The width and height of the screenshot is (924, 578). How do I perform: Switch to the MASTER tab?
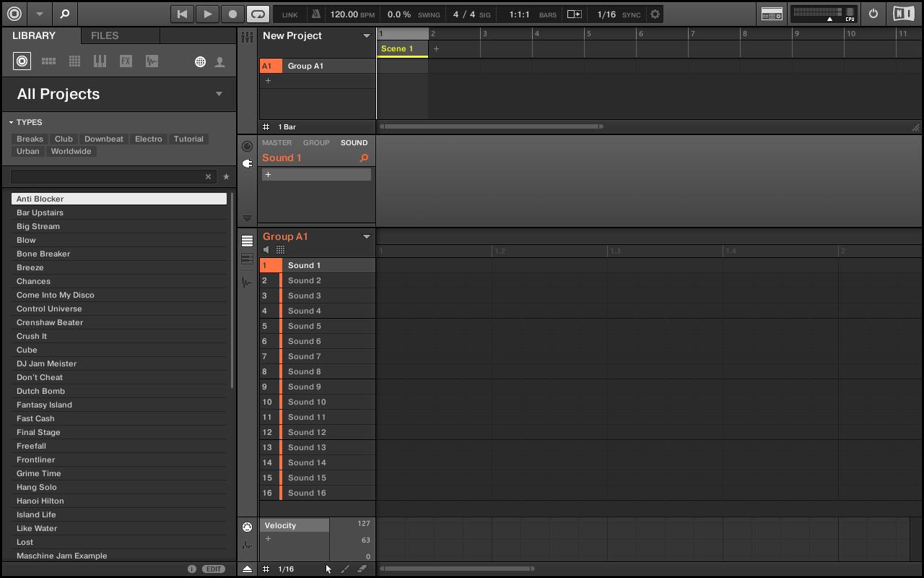coord(276,143)
